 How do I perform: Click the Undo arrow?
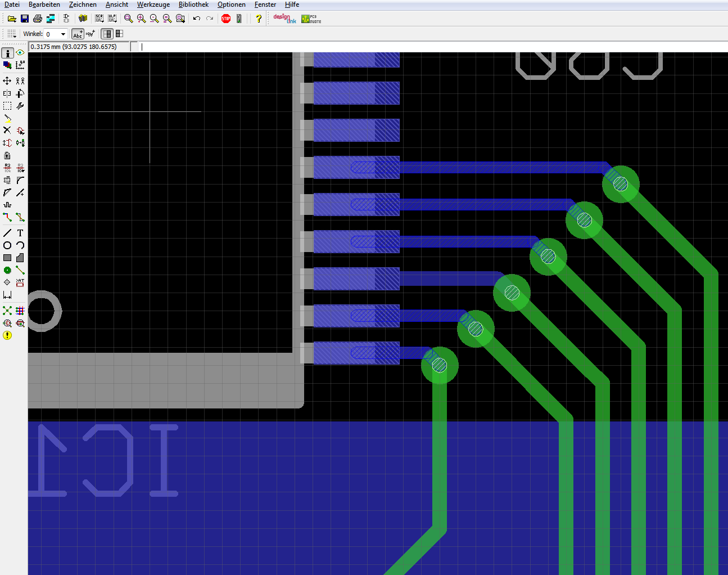(x=197, y=19)
